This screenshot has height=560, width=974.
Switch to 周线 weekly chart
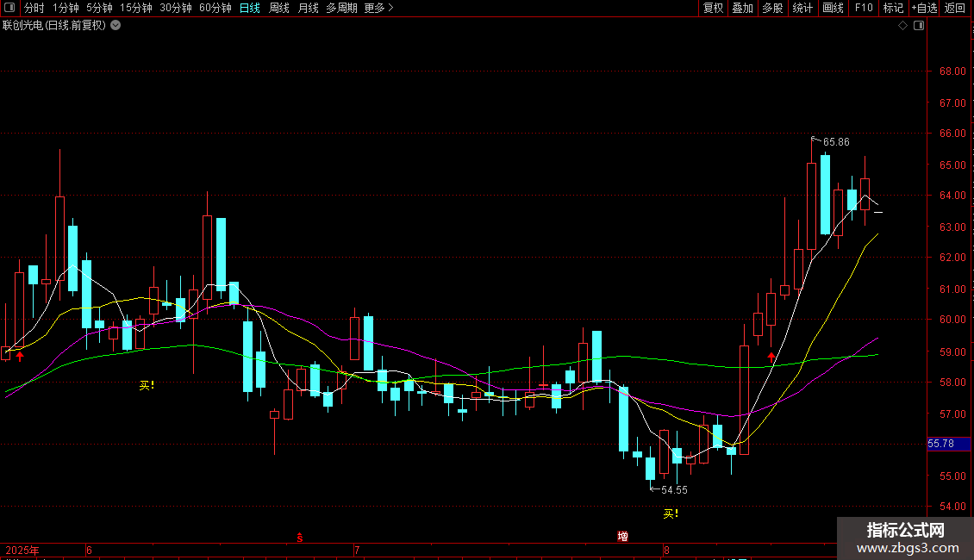point(279,8)
